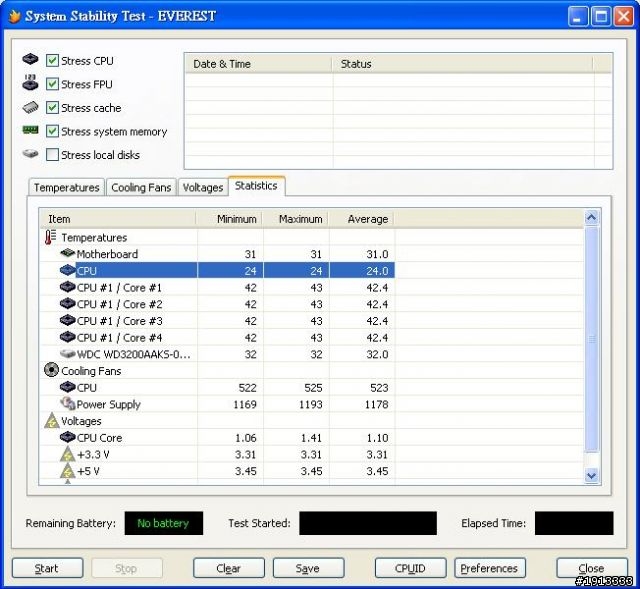Click the statistics list scroll up arrow
640x589 pixels.
(591, 218)
